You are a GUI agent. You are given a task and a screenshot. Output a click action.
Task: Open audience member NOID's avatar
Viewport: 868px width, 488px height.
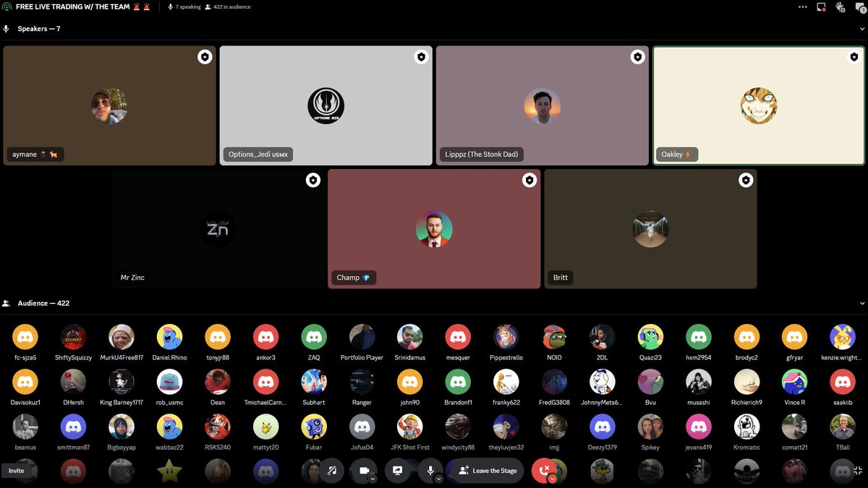pyautogui.click(x=554, y=337)
